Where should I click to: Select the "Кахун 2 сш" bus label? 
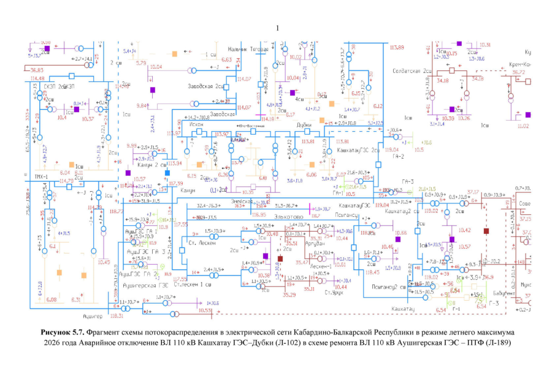(x=152, y=165)
